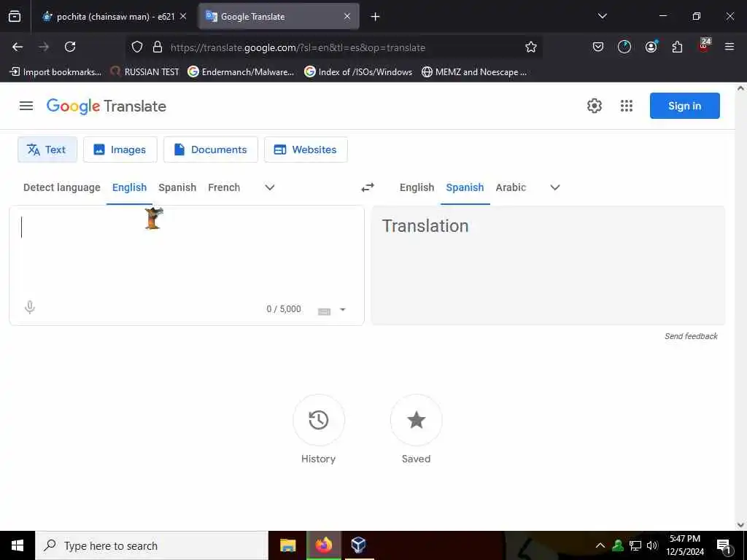Screen dimensions: 747x560
Task: Go back to the previous page
Action: pyautogui.click(x=18, y=47)
